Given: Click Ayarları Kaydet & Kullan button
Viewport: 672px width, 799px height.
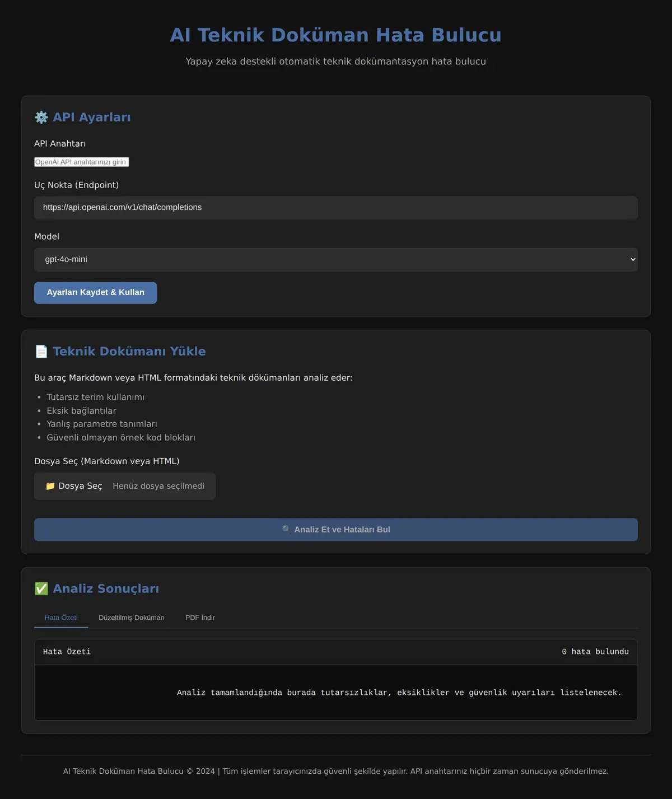Looking at the screenshot, I should click(96, 292).
